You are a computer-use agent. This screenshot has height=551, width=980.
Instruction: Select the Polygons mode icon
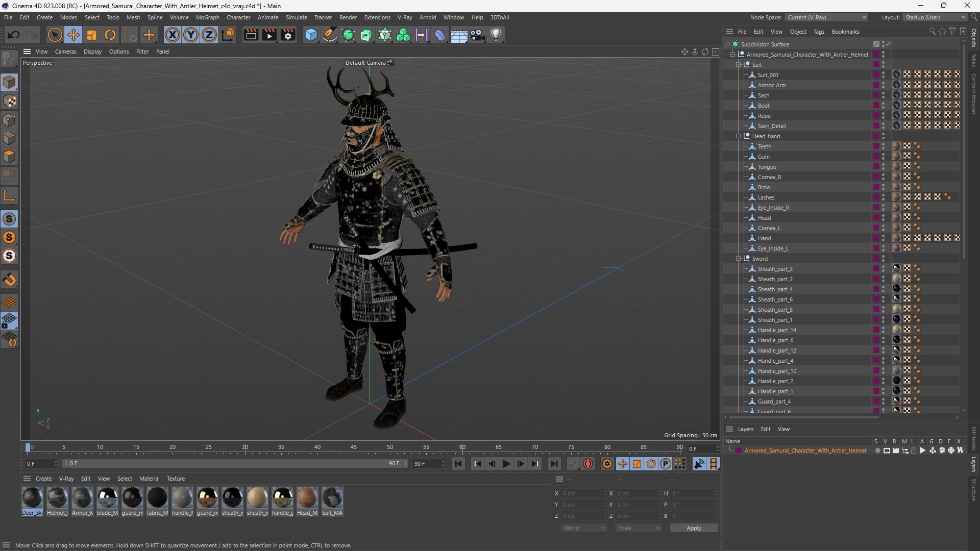pyautogui.click(x=9, y=157)
